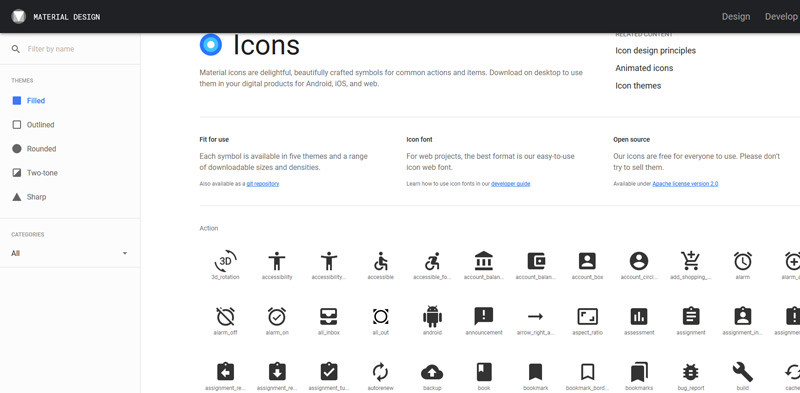The height and width of the screenshot is (393, 800).
Task: Select the assignment_ind icon
Action: click(x=743, y=316)
